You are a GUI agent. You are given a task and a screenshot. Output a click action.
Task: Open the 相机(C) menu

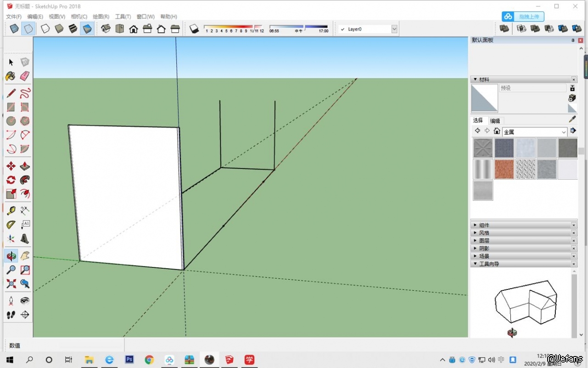pyautogui.click(x=78, y=17)
